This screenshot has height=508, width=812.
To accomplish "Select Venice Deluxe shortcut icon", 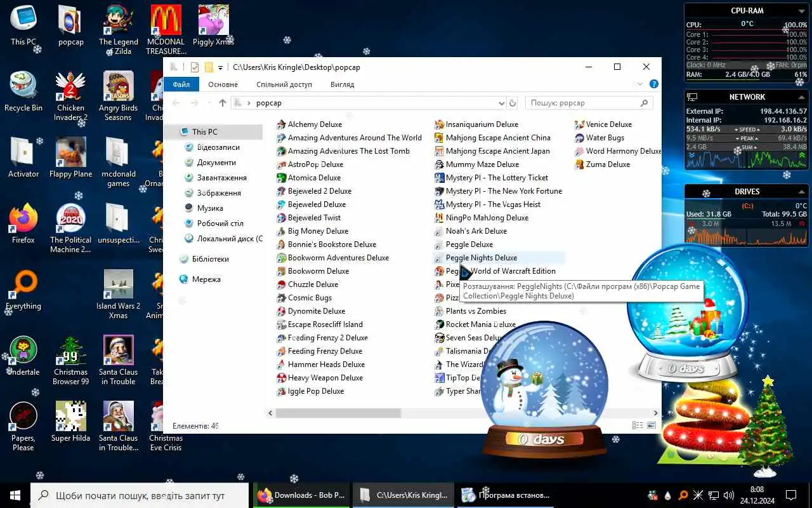I will (580, 124).
